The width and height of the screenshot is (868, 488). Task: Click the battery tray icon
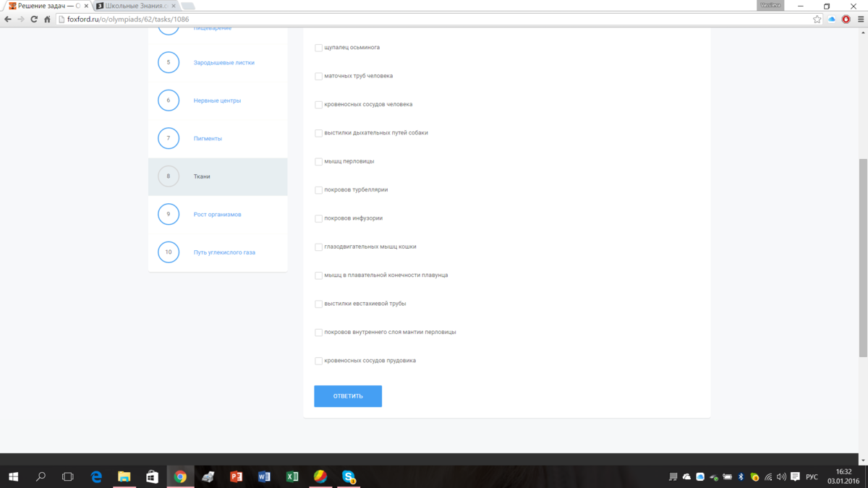tap(728, 477)
